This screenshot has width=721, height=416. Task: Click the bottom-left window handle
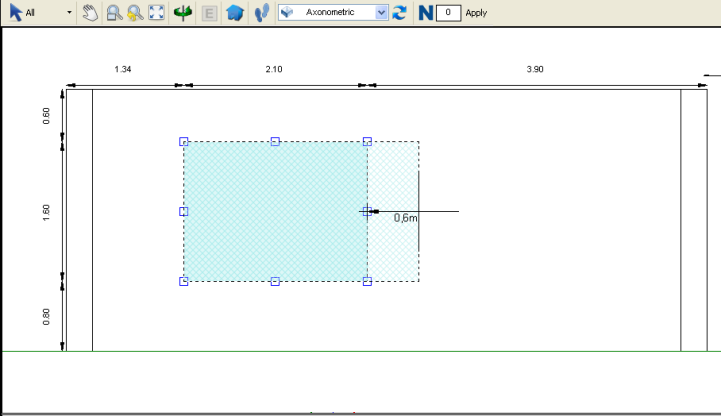(183, 281)
